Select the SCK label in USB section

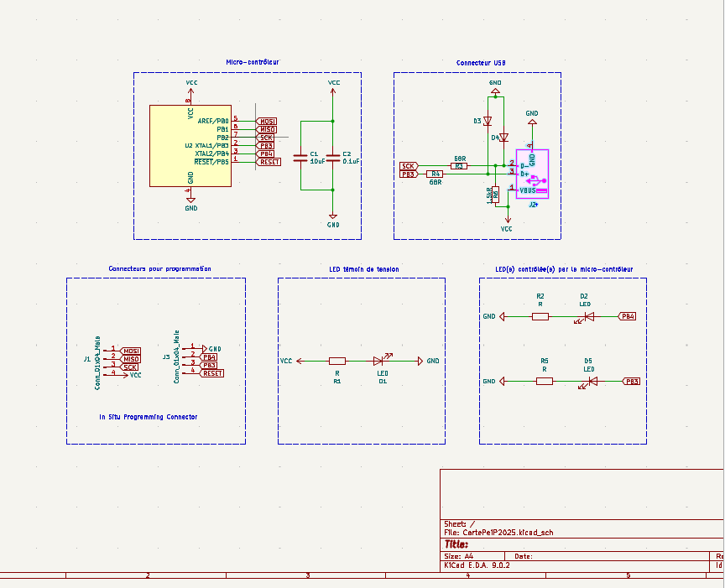409,166
